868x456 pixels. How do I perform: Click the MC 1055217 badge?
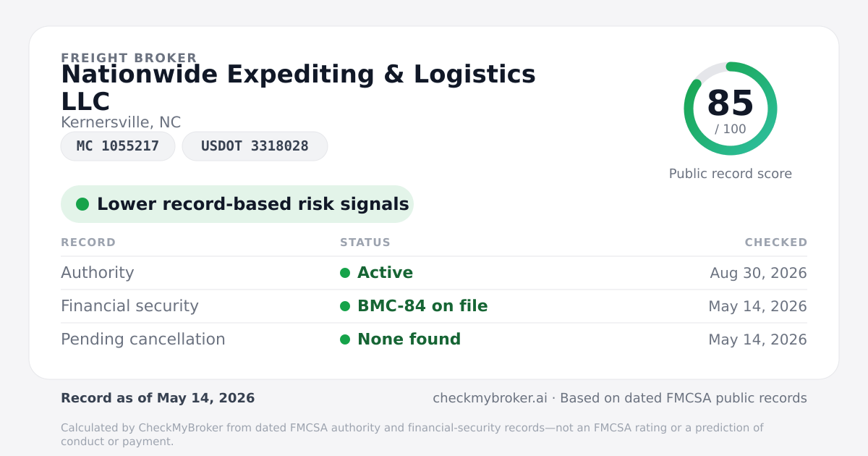pyautogui.click(x=118, y=146)
